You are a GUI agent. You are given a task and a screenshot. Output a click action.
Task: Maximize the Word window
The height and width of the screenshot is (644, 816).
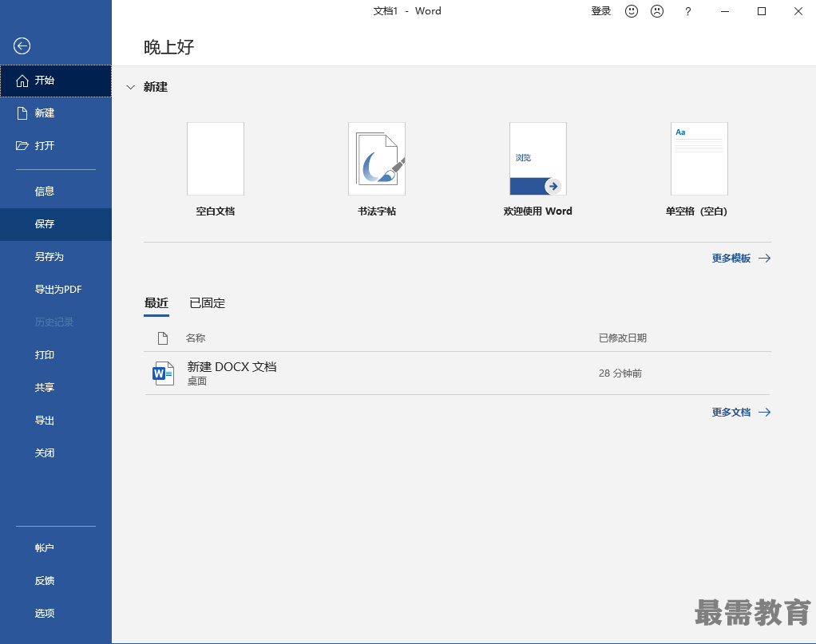[x=762, y=11]
